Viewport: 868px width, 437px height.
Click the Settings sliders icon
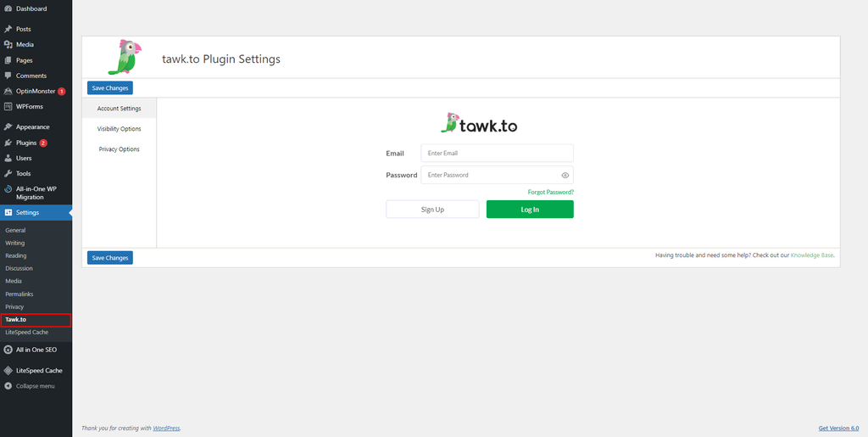coord(8,213)
